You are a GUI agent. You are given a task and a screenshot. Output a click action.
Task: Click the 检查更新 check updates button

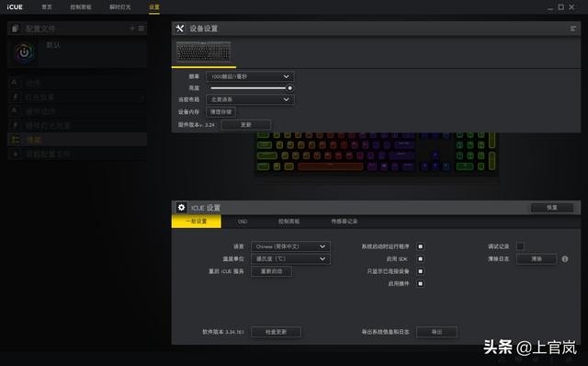click(x=276, y=332)
